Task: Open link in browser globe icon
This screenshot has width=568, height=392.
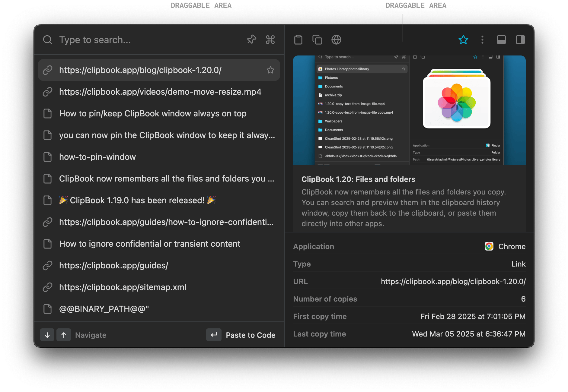Action: pyautogui.click(x=336, y=40)
